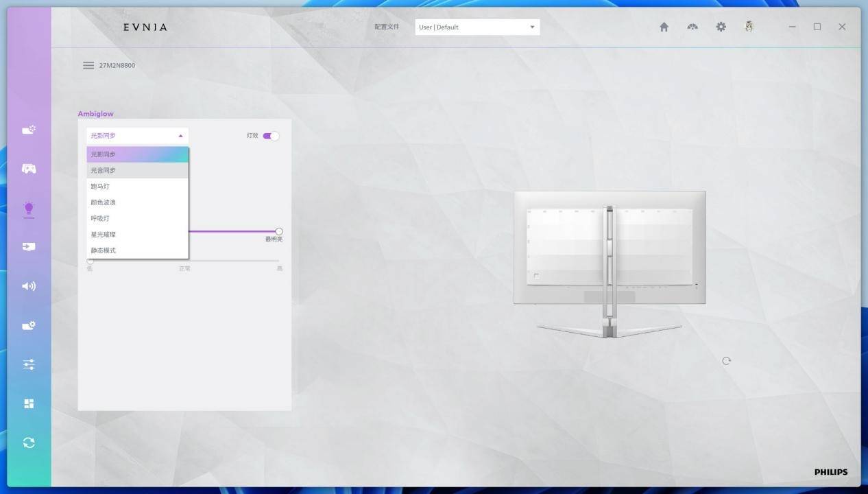The height and width of the screenshot is (494, 868).
Task: Toggle the 灯效 light effect switch
Action: tap(271, 136)
